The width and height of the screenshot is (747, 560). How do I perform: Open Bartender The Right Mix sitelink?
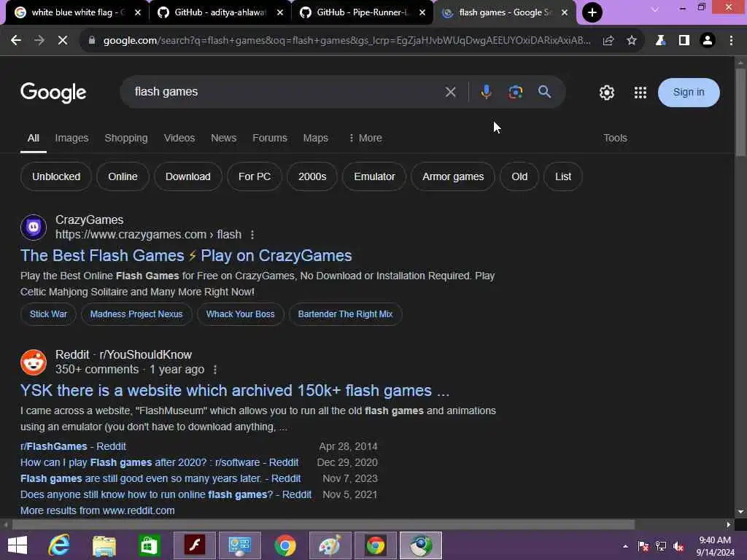(x=345, y=314)
